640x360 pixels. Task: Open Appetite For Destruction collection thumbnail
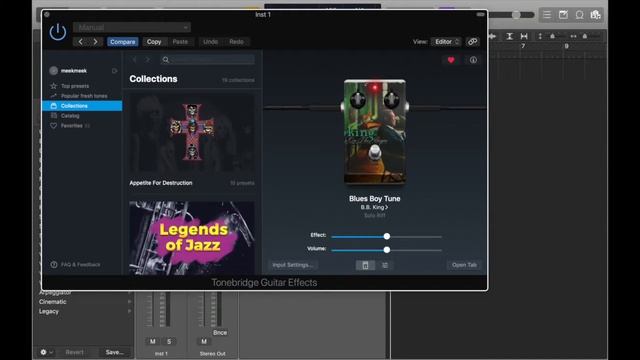coord(192,133)
